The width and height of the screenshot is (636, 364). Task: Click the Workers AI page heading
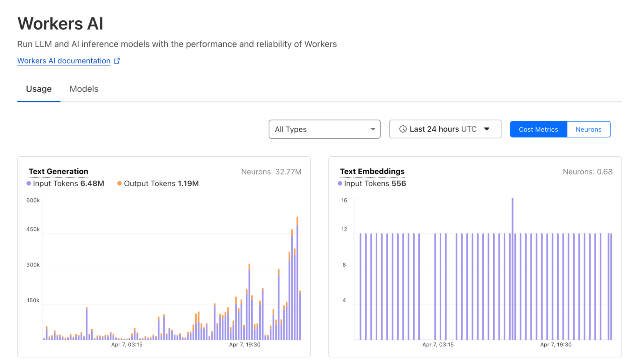60,24
